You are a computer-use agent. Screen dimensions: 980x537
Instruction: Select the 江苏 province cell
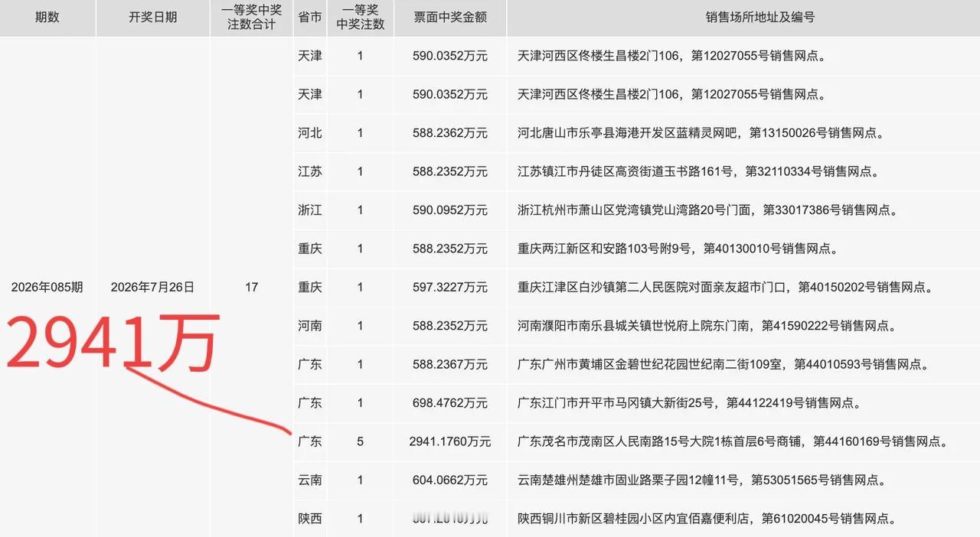click(310, 171)
